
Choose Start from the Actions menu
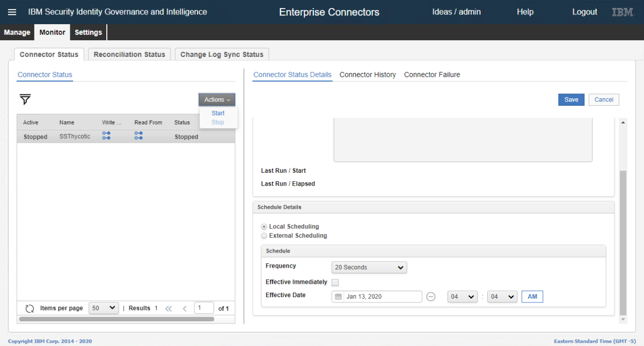click(218, 113)
